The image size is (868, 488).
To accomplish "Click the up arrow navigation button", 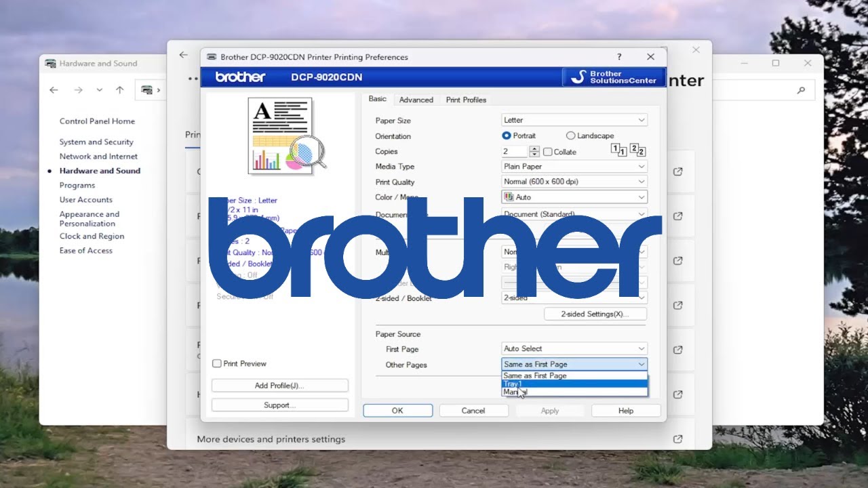I will [120, 90].
